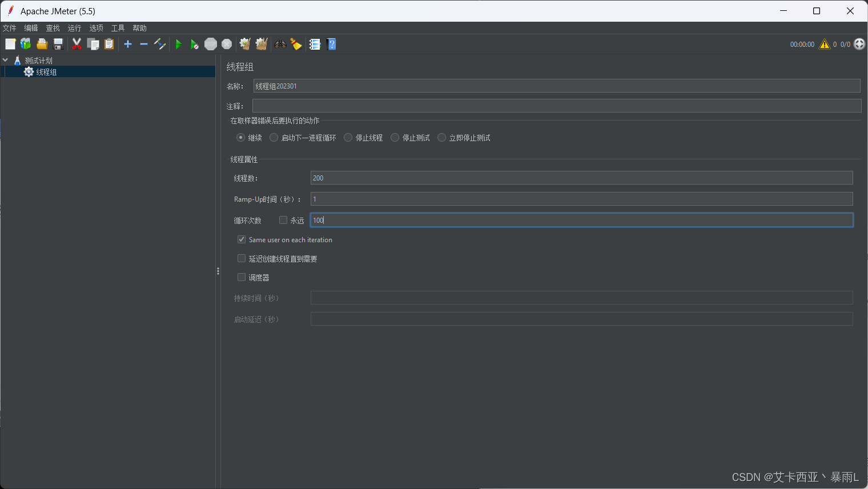Select the 停止线程 radio option
The height and width of the screenshot is (489, 868).
(348, 138)
